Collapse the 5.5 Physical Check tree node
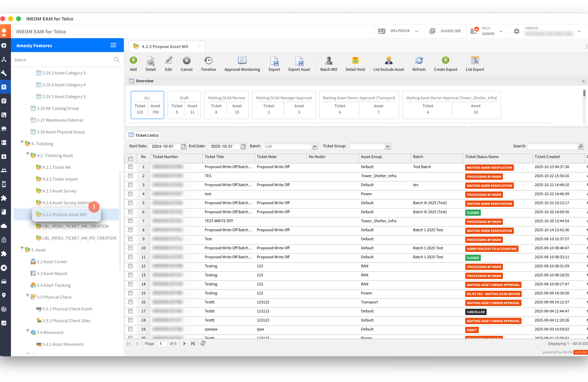The width and height of the screenshot is (588, 382). coord(28,296)
